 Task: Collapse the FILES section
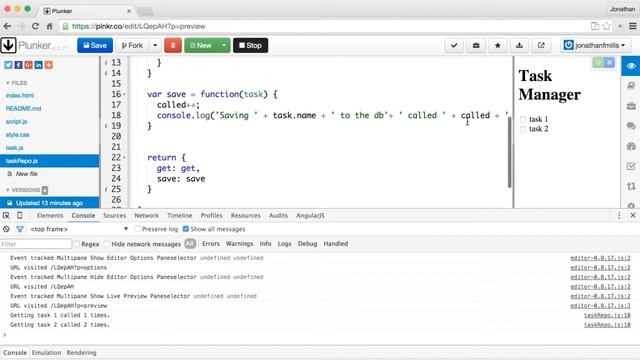tap(17, 83)
